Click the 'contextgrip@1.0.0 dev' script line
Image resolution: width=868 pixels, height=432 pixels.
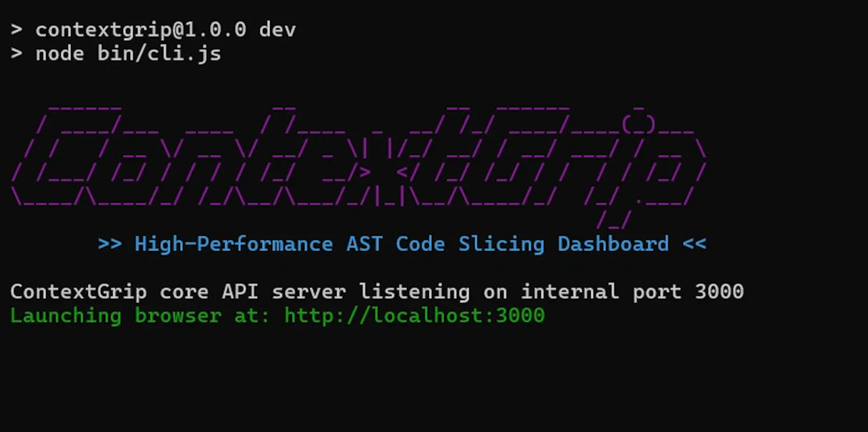(154, 30)
